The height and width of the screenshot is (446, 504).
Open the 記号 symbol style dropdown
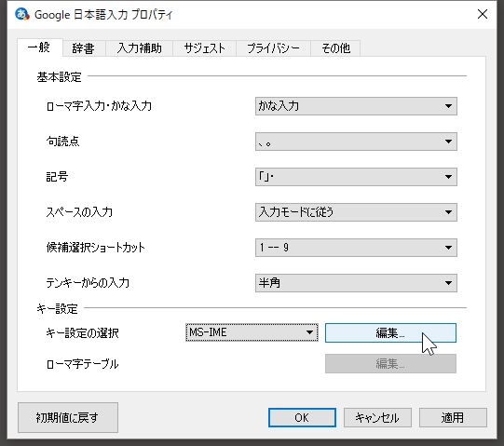[356, 177]
